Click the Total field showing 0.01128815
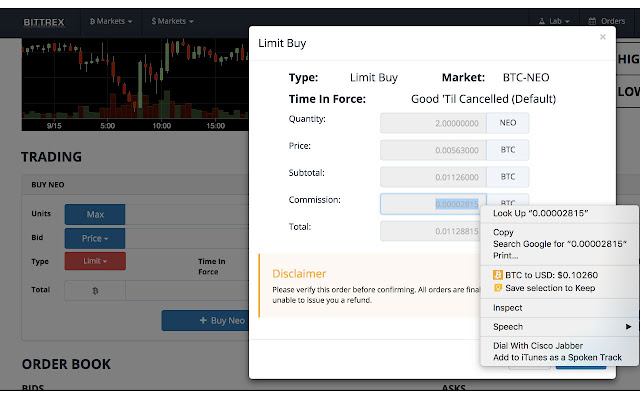The width and height of the screenshot is (640, 400). pyautogui.click(x=431, y=231)
